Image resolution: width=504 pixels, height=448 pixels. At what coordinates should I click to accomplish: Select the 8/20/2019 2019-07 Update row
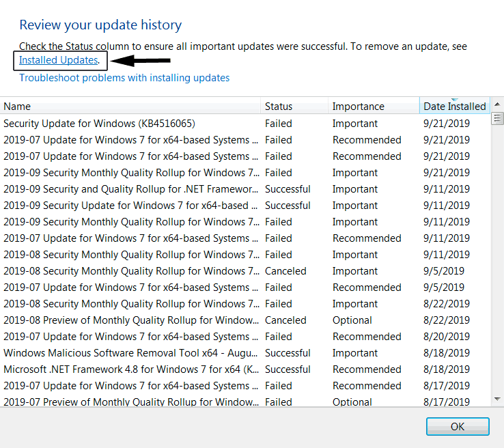coord(245,337)
